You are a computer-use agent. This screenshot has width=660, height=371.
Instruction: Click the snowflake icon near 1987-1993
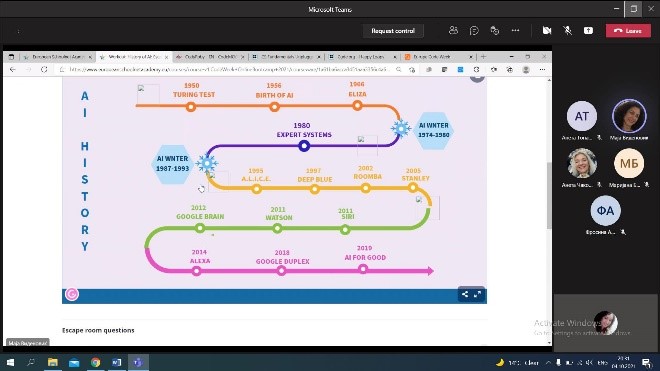(207, 163)
